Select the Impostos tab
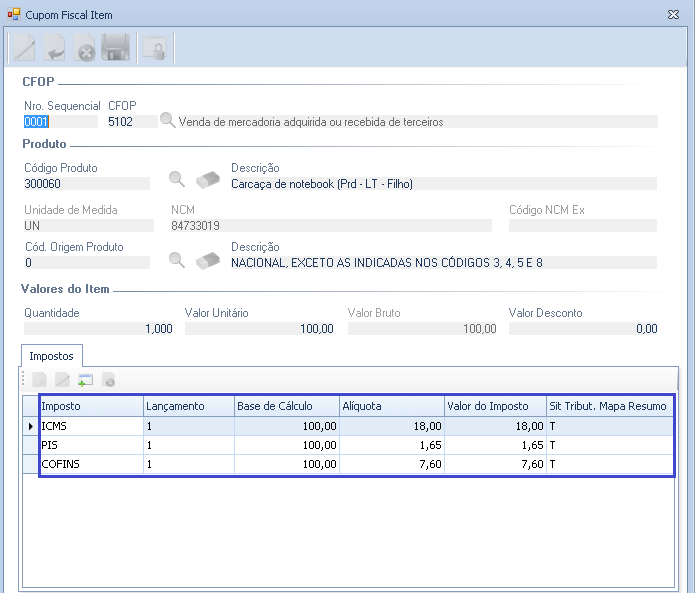Image resolution: width=695 pixels, height=593 pixels. click(50, 355)
